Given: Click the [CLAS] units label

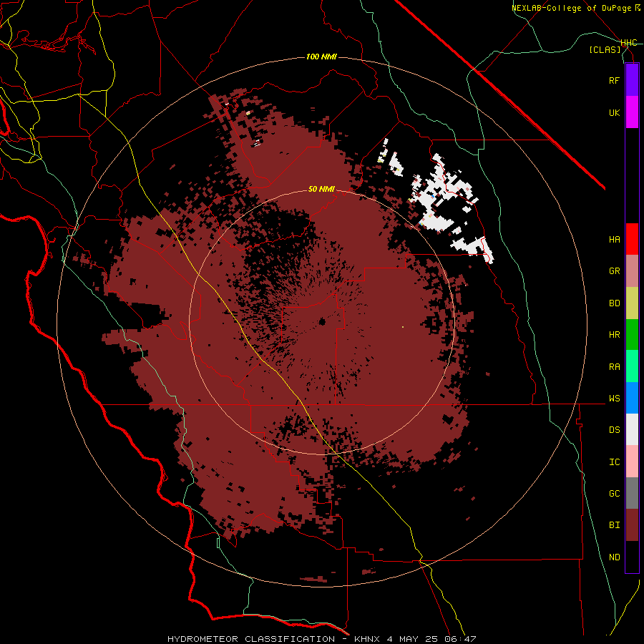Looking at the screenshot, I should pyautogui.click(x=605, y=49).
